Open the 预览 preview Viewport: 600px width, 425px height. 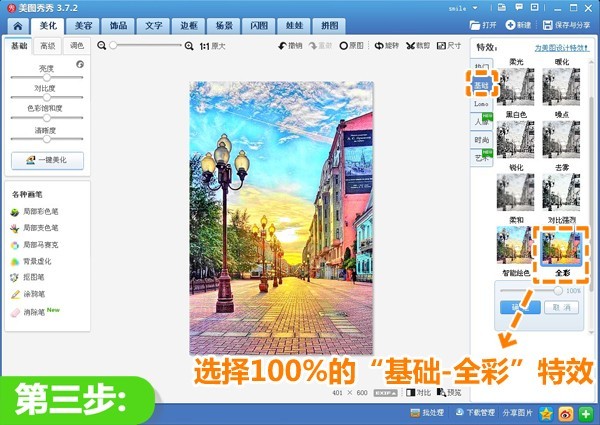449,392
